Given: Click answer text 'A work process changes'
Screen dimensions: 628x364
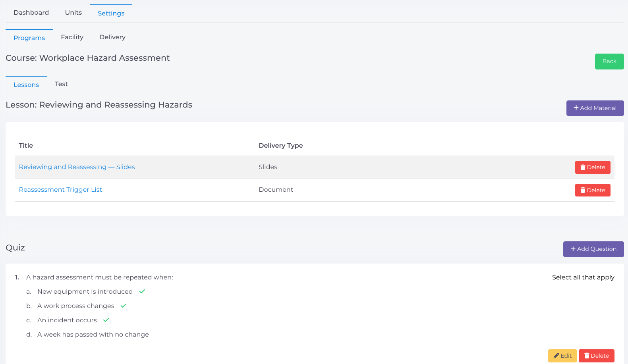Looking at the screenshot, I should pos(76,306).
